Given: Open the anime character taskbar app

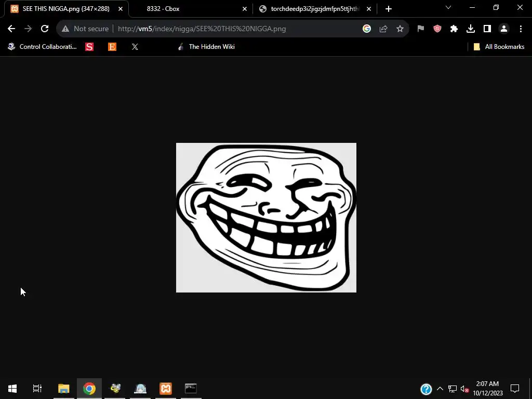Looking at the screenshot, I should (140, 389).
